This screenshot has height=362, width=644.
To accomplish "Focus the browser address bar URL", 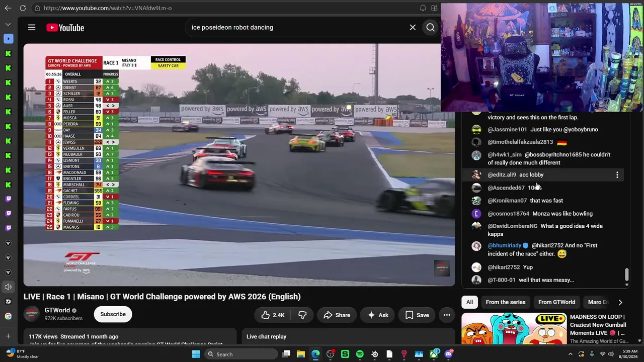I will 108,8.
